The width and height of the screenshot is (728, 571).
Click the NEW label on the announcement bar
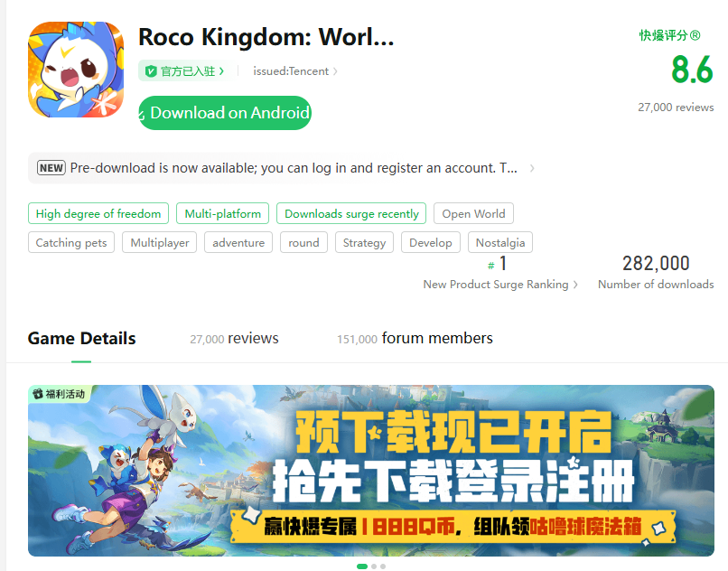click(x=51, y=168)
